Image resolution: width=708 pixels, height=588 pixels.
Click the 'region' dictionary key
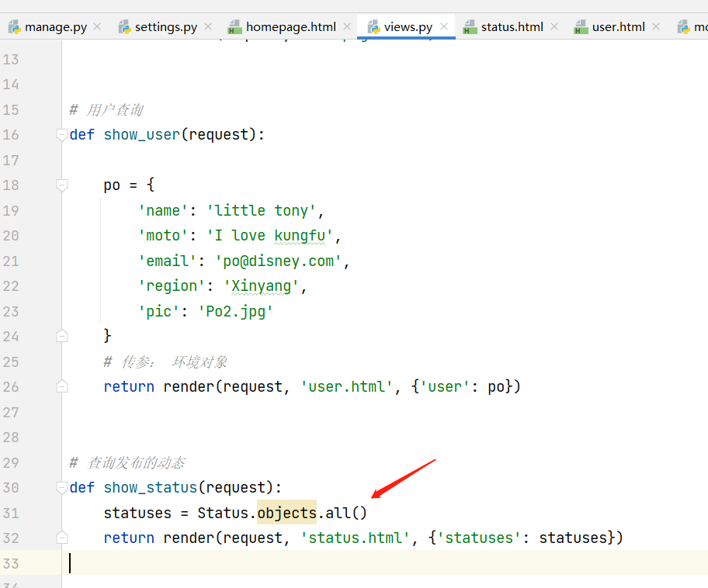click(x=172, y=286)
